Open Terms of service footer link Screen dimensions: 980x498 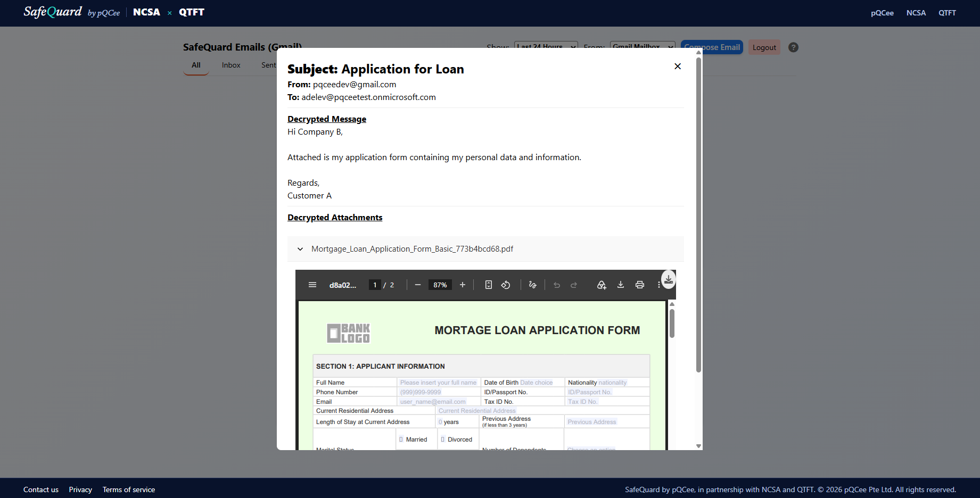coord(129,489)
